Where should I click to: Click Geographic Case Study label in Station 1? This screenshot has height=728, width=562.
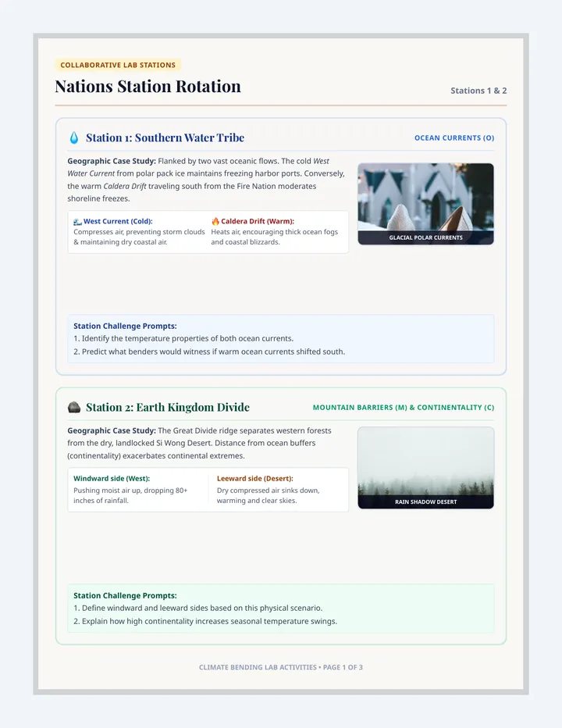tap(112, 161)
